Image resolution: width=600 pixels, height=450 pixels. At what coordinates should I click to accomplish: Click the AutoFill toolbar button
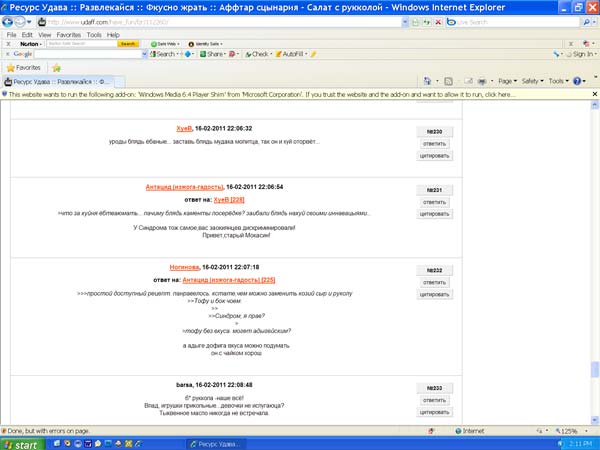pyautogui.click(x=292, y=54)
